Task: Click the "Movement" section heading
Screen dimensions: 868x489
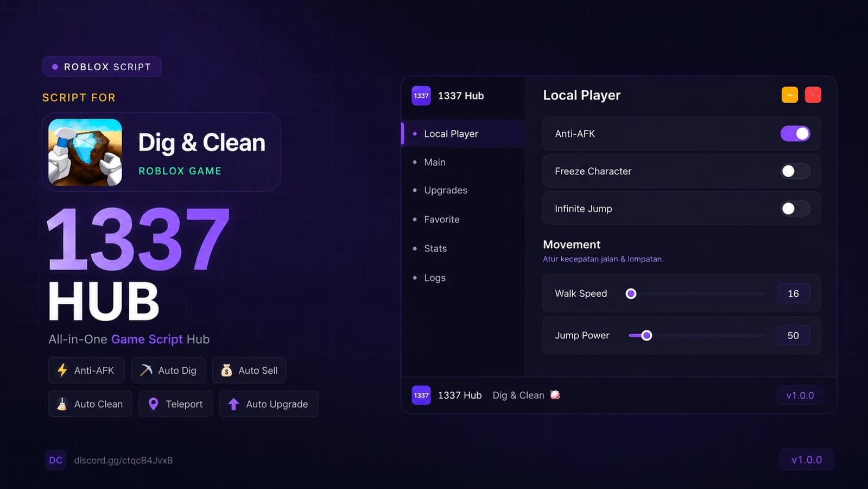Action: tap(572, 244)
